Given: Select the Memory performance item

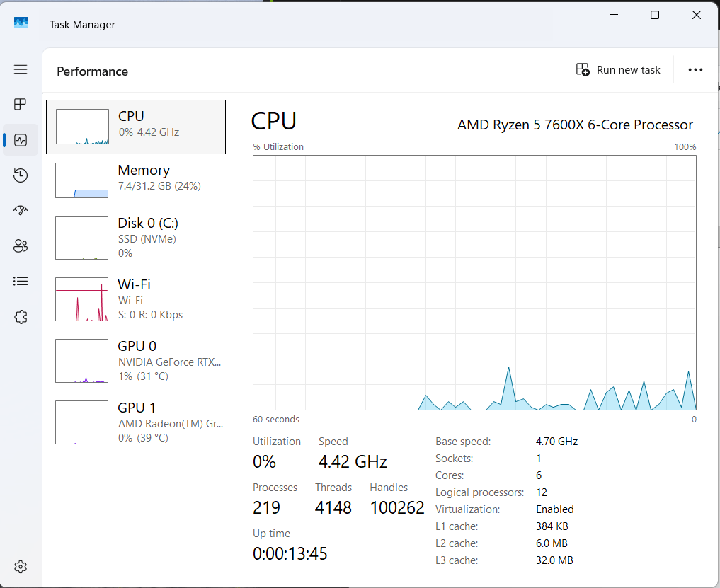Looking at the screenshot, I should (136, 180).
